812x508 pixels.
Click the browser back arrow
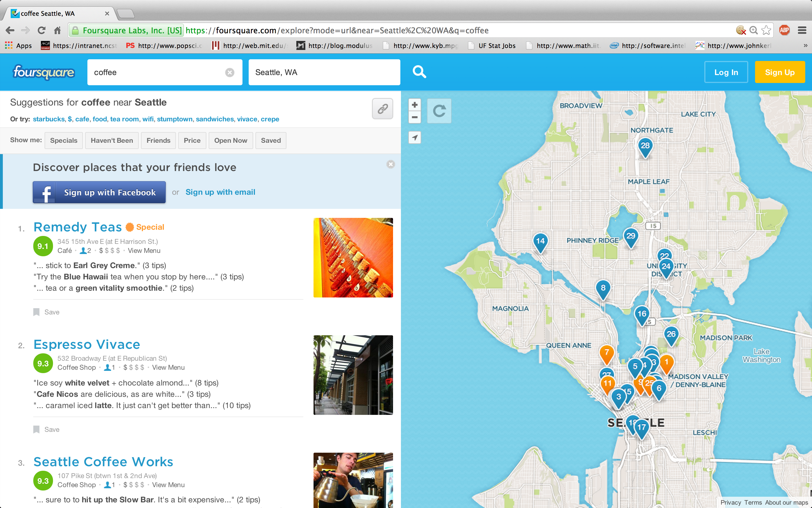(x=10, y=30)
